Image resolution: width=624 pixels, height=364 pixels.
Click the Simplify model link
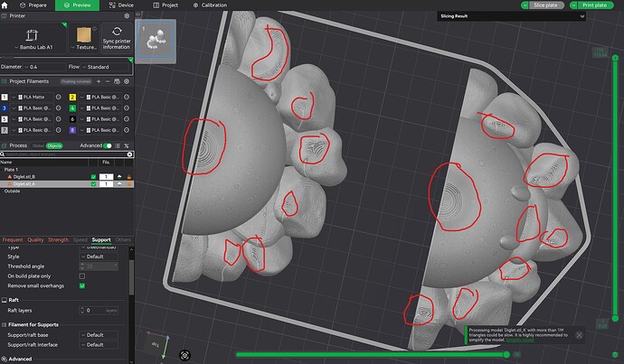click(x=520, y=341)
